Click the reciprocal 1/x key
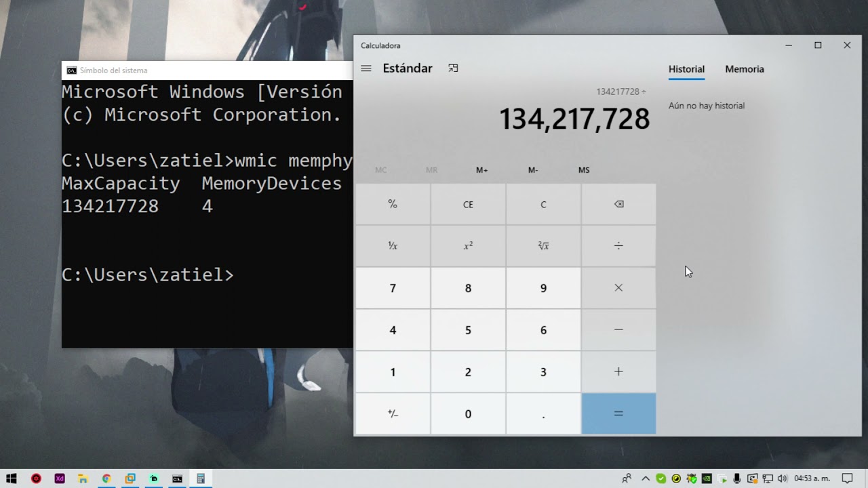Viewport: 868px width, 488px height. click(393, 245)
